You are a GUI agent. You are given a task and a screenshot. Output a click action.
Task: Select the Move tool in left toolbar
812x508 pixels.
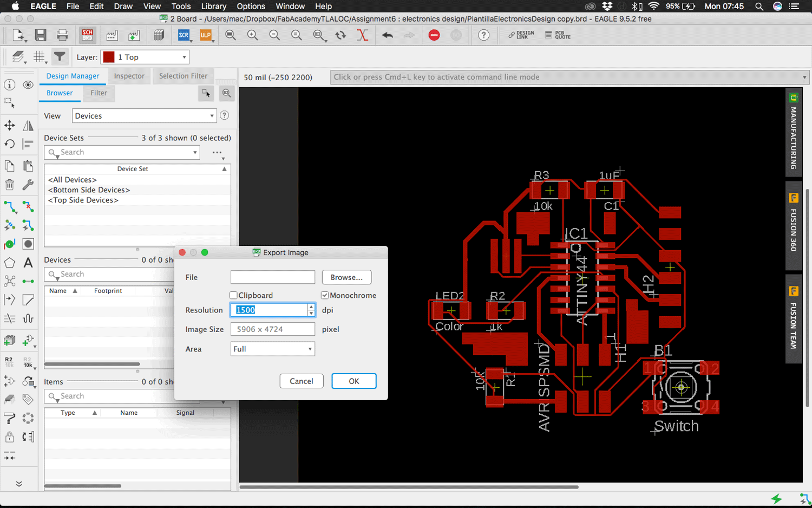click(x=10, y=126)
